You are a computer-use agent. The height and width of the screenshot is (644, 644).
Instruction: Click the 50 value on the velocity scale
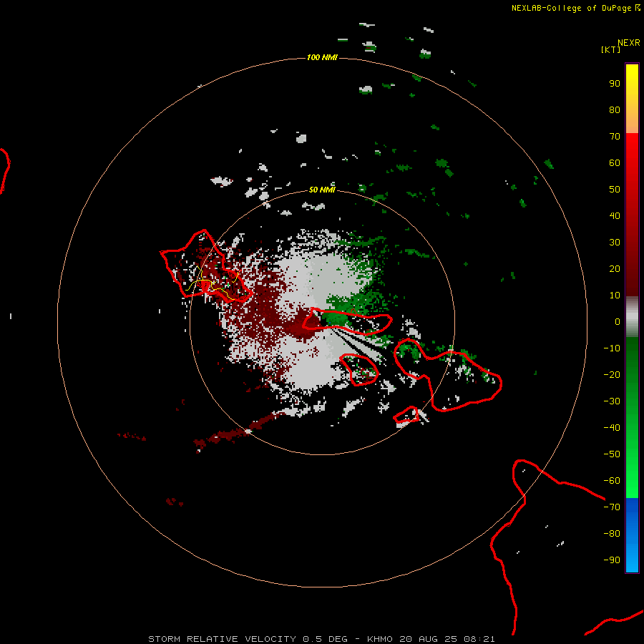(x=615, y=190)
